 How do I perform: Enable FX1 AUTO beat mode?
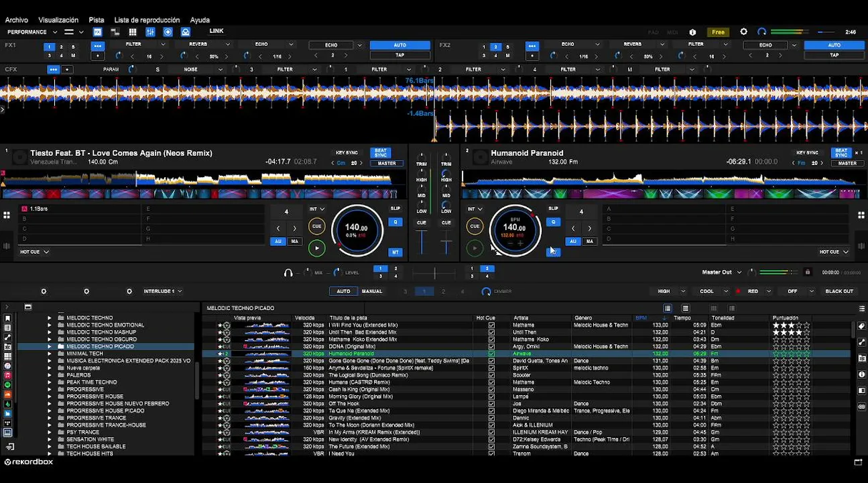point(400,45)
